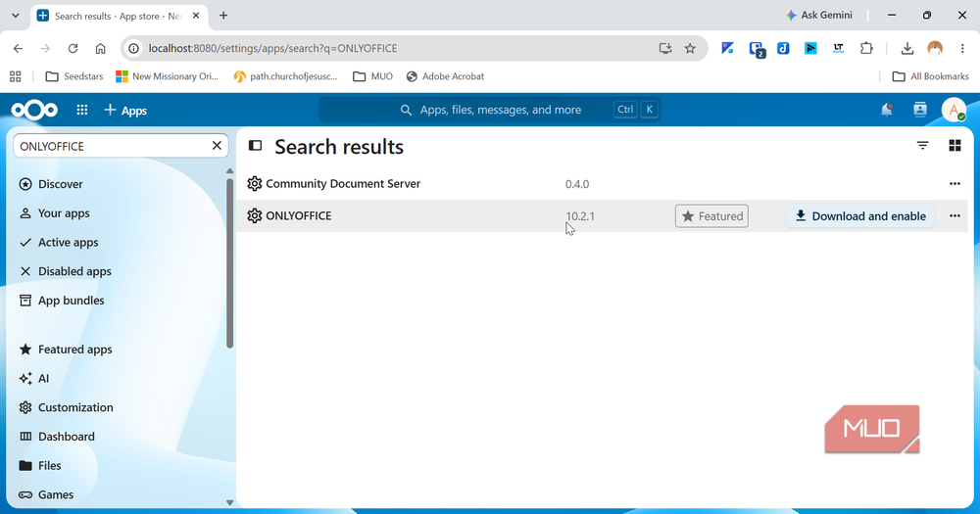Open the contacts menu icon
The width and height of the screenshot is (980, 514).
920,110
